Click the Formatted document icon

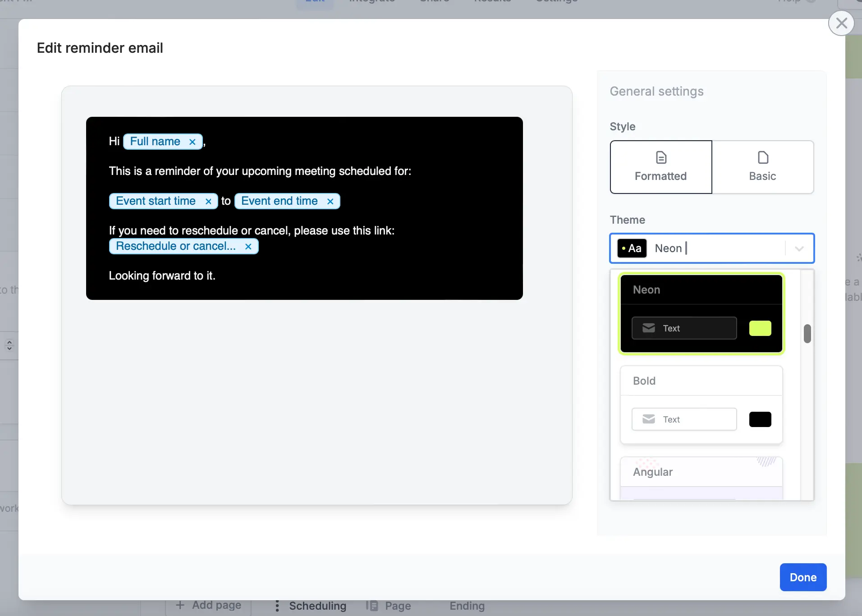coord(661,157)
